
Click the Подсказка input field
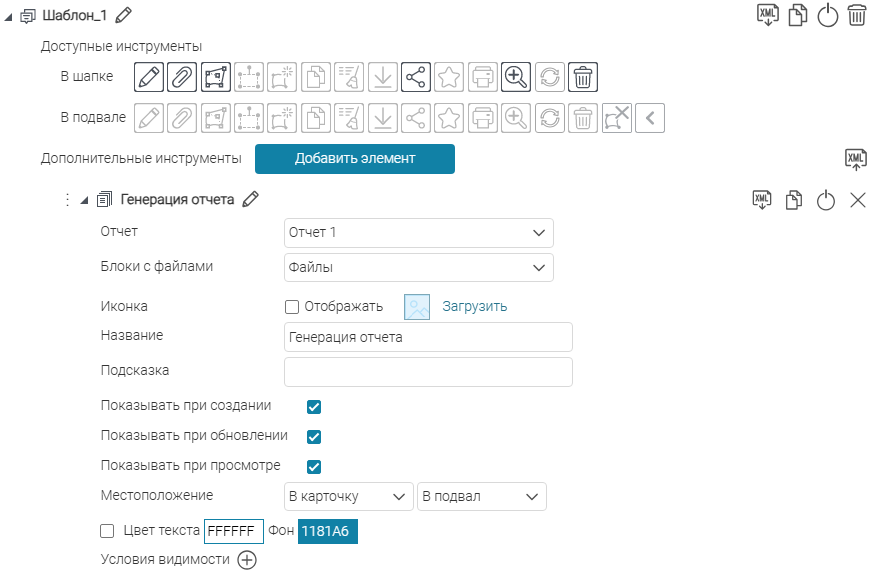pyautogui.click(x=428, y=372)
